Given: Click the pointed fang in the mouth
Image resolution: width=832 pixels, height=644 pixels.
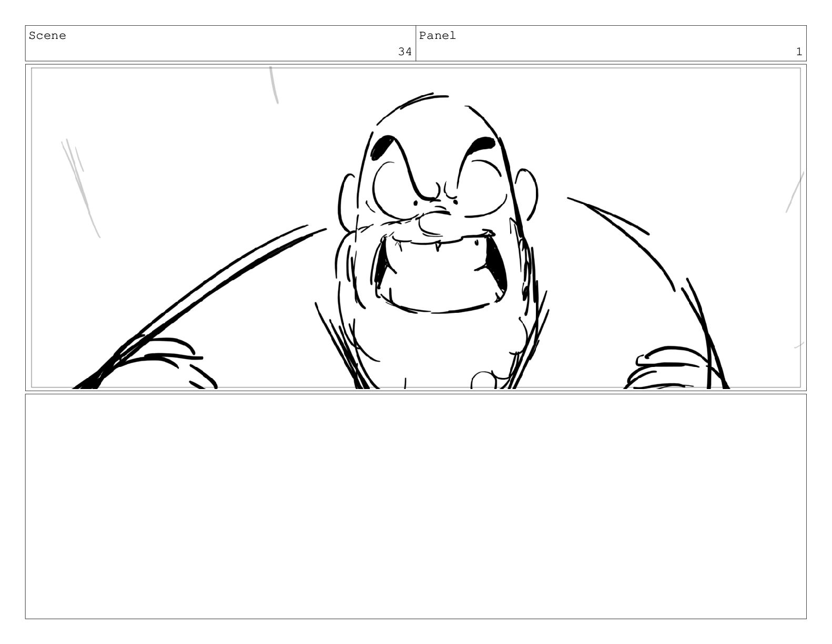Looking at the screenshot, I should tap(437, 246).
